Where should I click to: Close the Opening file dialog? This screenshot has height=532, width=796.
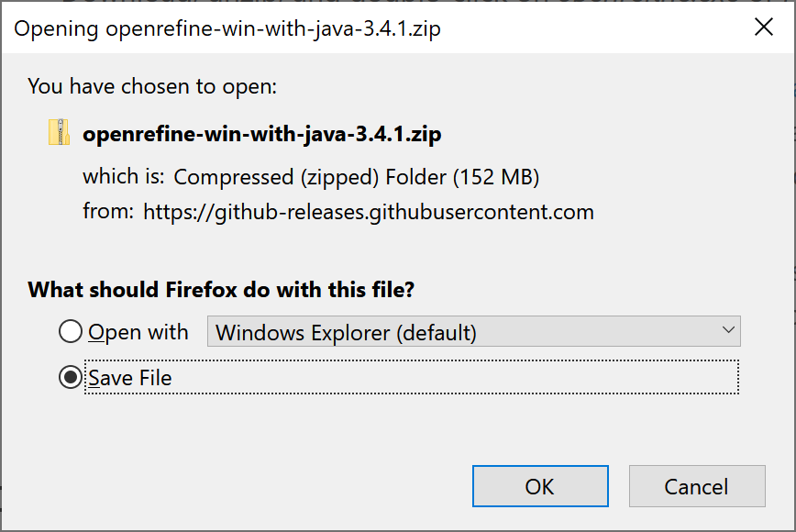[764, 27]
